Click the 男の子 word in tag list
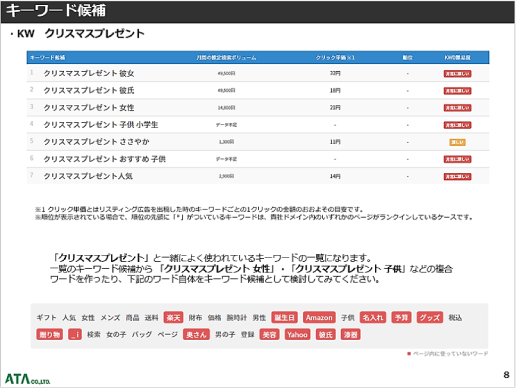This screenshot has height=388, width=516. (x=225, y=335)
